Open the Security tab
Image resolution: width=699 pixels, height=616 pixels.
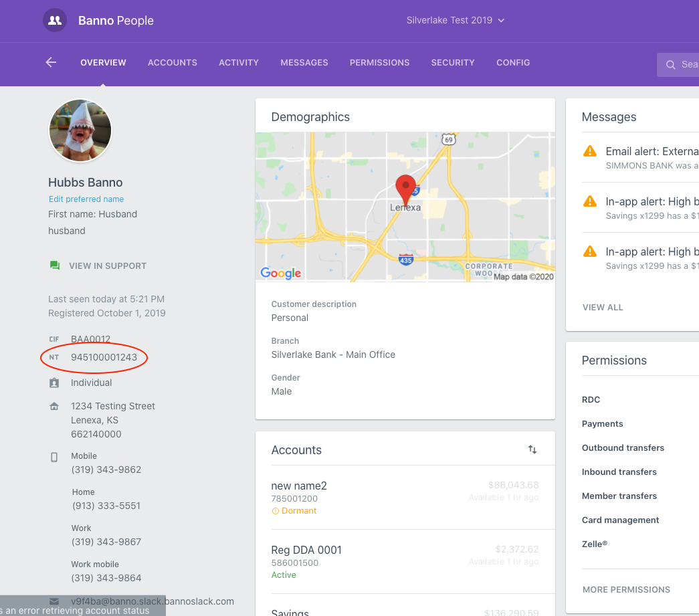[453, 62]
